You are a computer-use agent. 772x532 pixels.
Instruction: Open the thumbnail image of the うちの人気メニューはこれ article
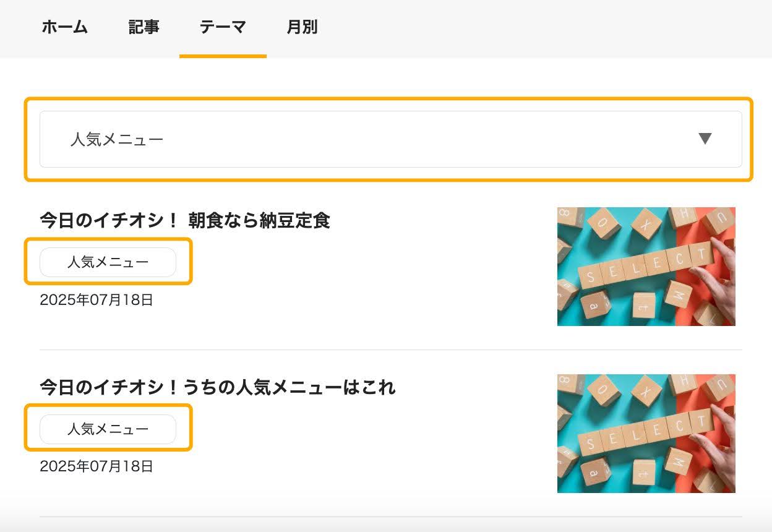(646, 434)
